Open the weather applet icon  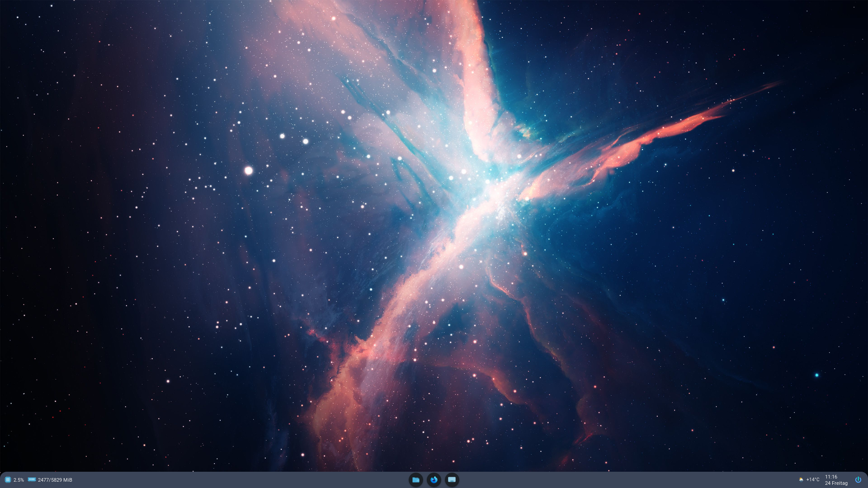coord(801,480)
